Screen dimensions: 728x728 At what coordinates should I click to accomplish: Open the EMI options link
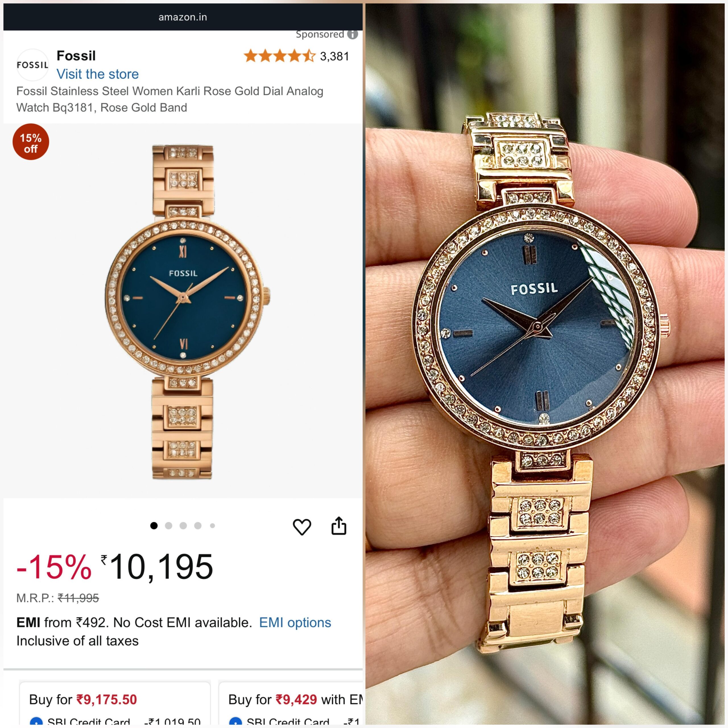click(x=295, y=622)
